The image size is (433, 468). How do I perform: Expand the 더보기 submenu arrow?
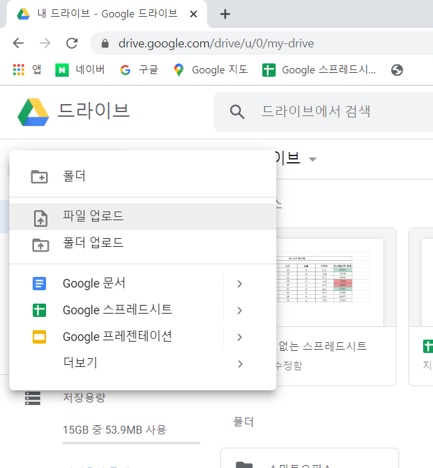pos(240,364)
